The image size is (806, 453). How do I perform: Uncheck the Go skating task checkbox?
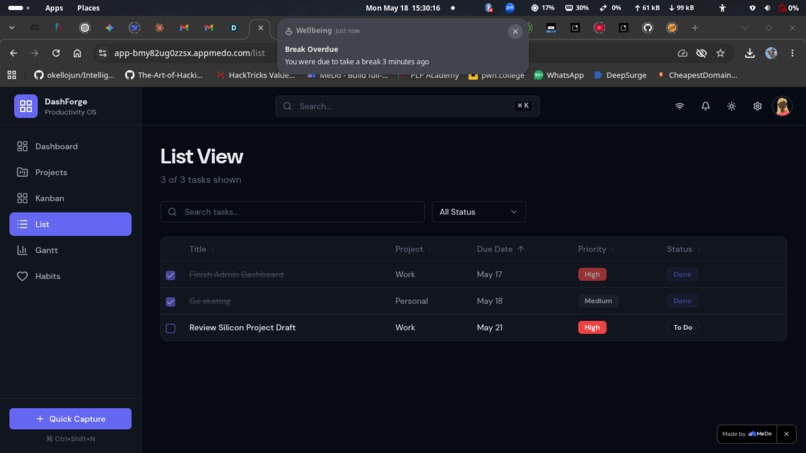[x=171, y=301]
